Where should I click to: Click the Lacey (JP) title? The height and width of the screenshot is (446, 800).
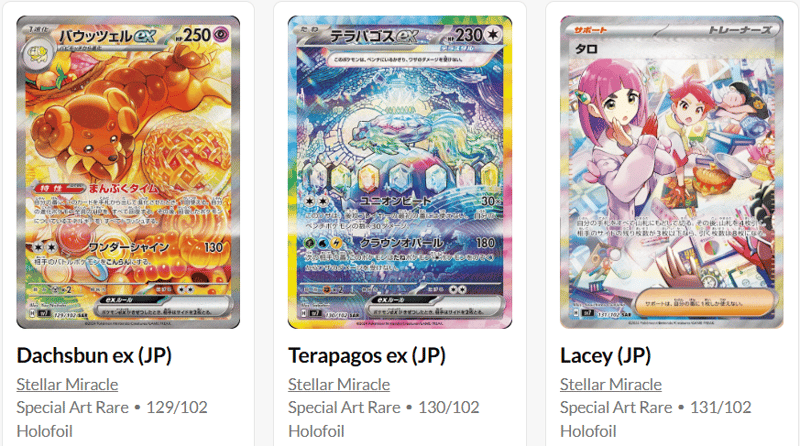pos(606,355)
